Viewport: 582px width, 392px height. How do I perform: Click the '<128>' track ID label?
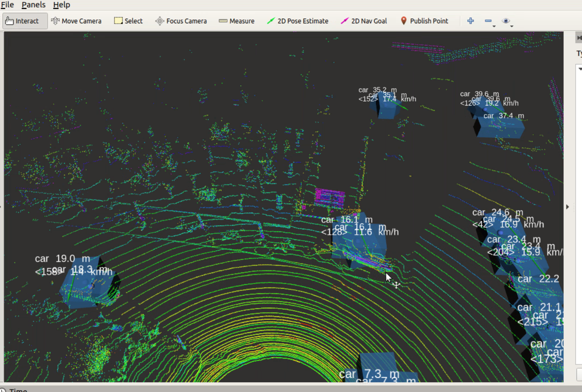[334, 232]
